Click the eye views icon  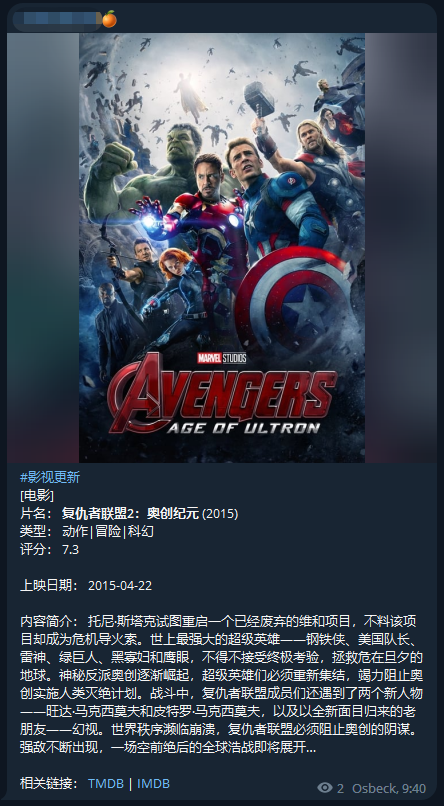(x=325, y=787)
